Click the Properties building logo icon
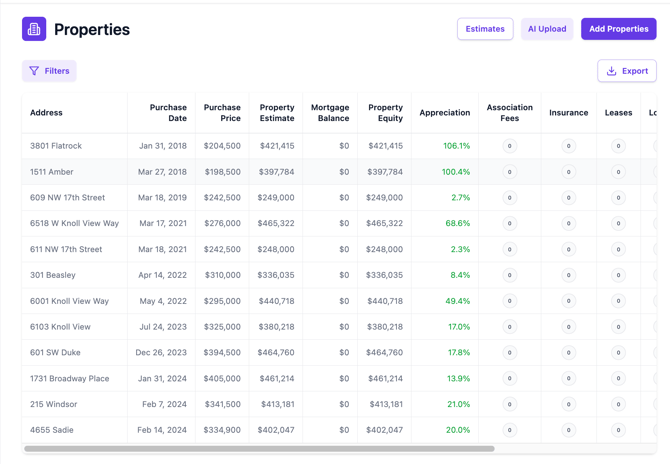This screenshot has height=464, width=670. 34,29
